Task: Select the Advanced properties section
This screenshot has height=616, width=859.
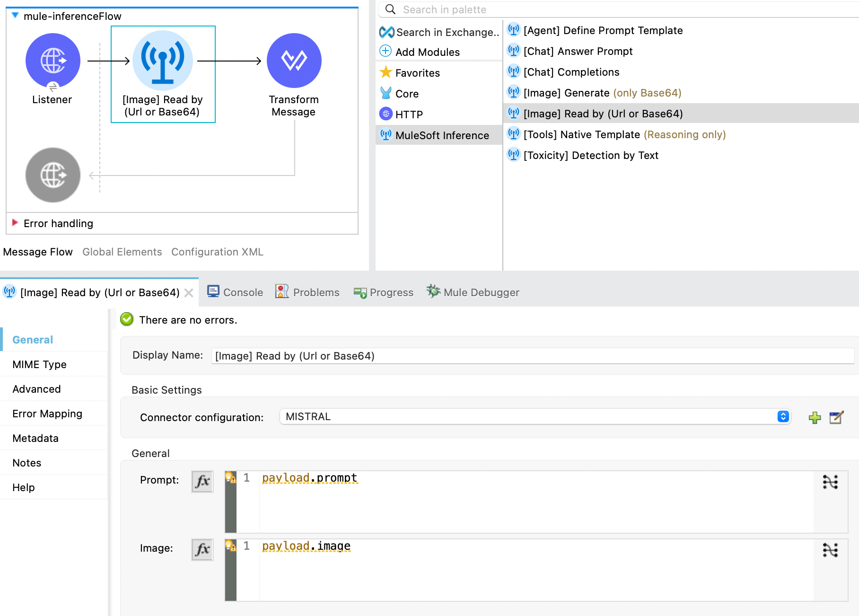Action: [x=54, y=389]
